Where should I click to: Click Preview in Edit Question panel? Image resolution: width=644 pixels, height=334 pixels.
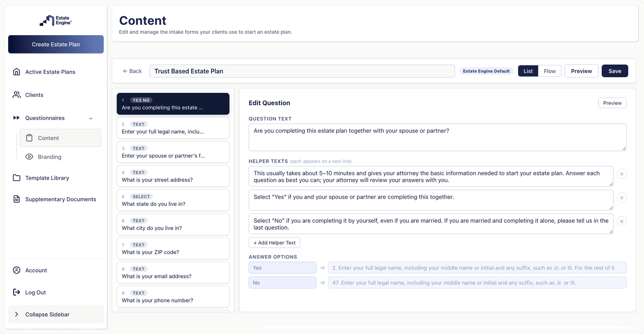pos(612,103)
